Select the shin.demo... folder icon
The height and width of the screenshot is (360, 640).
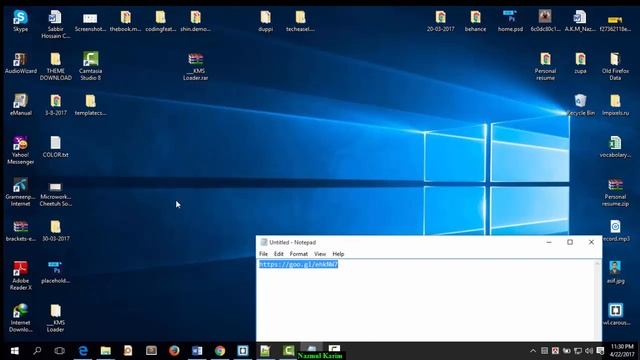[x=196, y=21]
